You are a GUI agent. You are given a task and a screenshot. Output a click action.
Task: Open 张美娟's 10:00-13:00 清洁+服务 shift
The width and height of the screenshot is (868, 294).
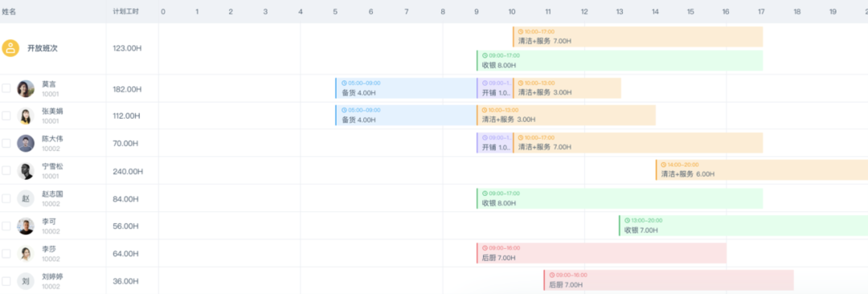(x=566, y=115)
